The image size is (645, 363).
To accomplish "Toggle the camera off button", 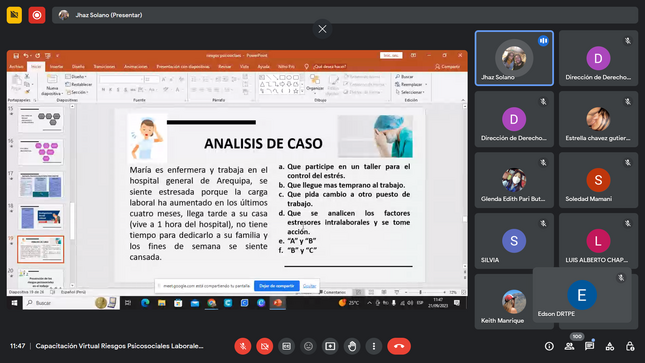I will click(x=264, y=346).
